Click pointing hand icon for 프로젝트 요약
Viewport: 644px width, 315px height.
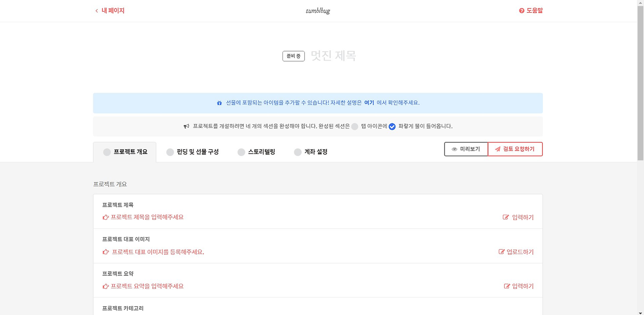pos(106,286)
